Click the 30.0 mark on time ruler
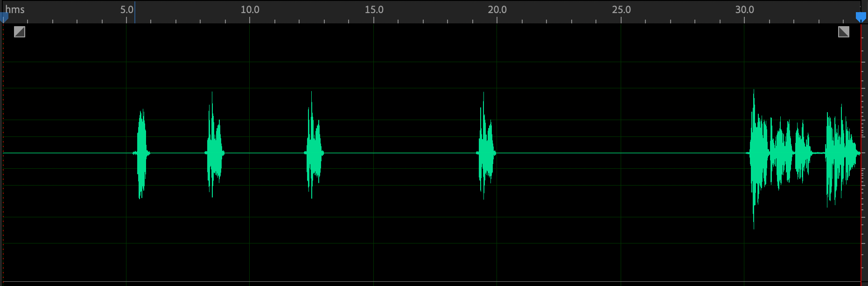 744,10
